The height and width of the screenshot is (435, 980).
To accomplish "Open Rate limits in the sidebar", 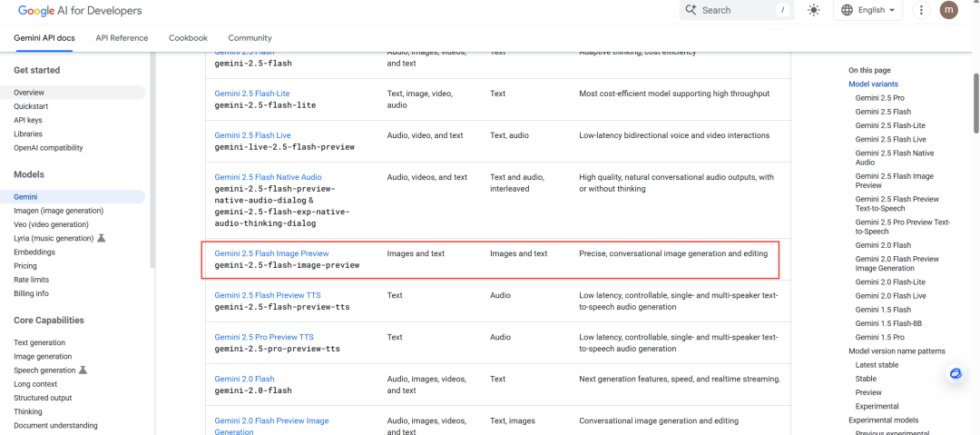I will coord(31,280).
